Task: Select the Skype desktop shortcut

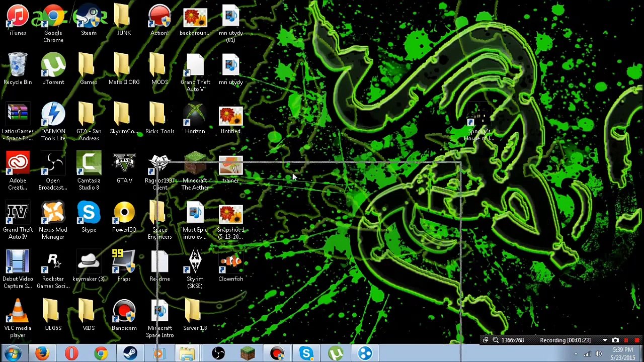Action: [x=89, y=217]
